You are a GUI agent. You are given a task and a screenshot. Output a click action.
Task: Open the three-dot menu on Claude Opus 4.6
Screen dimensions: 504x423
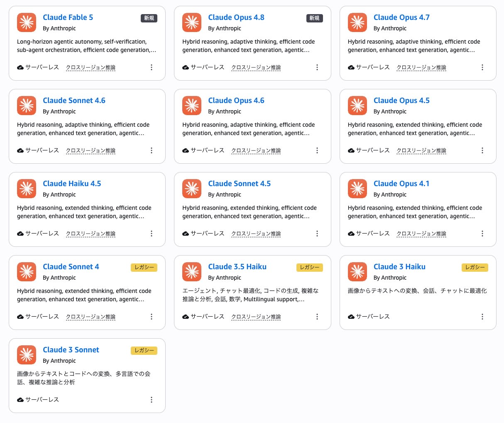pyautogui.click(x=317, y=150)
